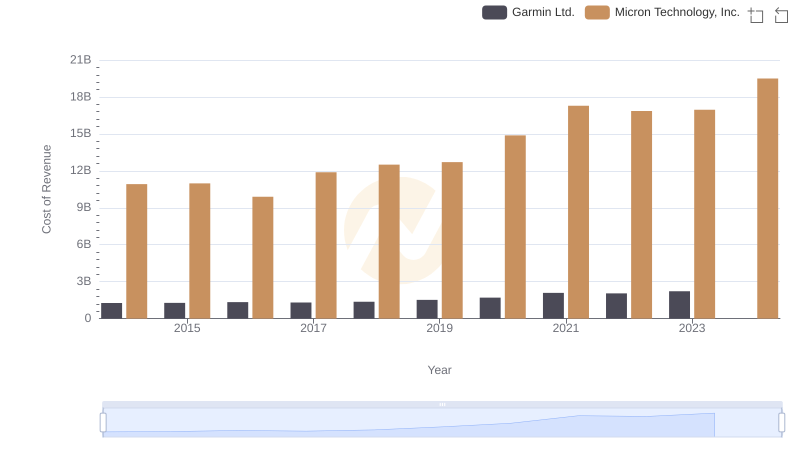This screenshot has width=800, height=461.
Task: Click the zoom area select icon
Action: point(756,15)
